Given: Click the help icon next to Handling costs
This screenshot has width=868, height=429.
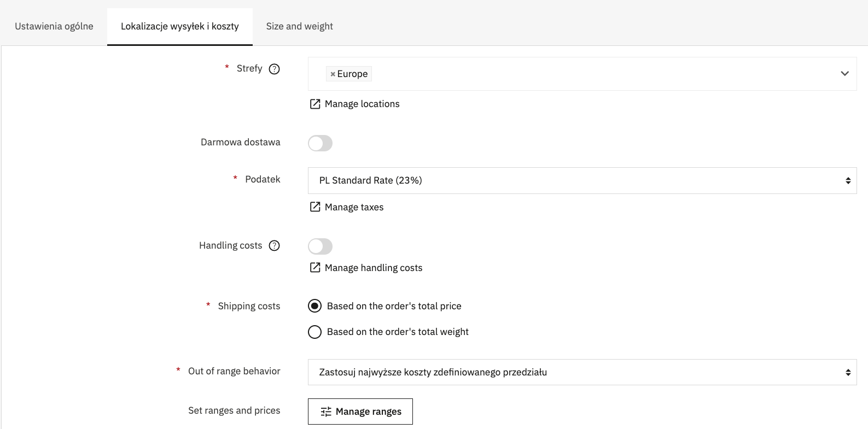Looking at the screenshot, I should [275, 246].
